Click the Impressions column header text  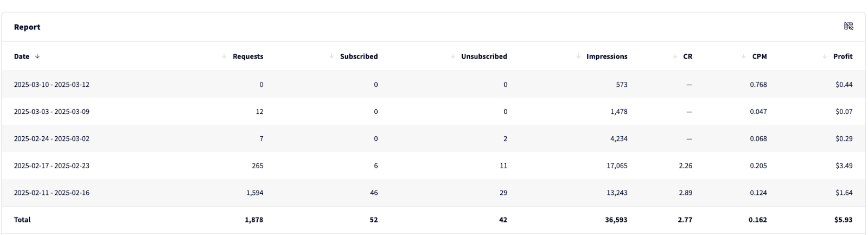pyautogui.click(x=607, y=56)
